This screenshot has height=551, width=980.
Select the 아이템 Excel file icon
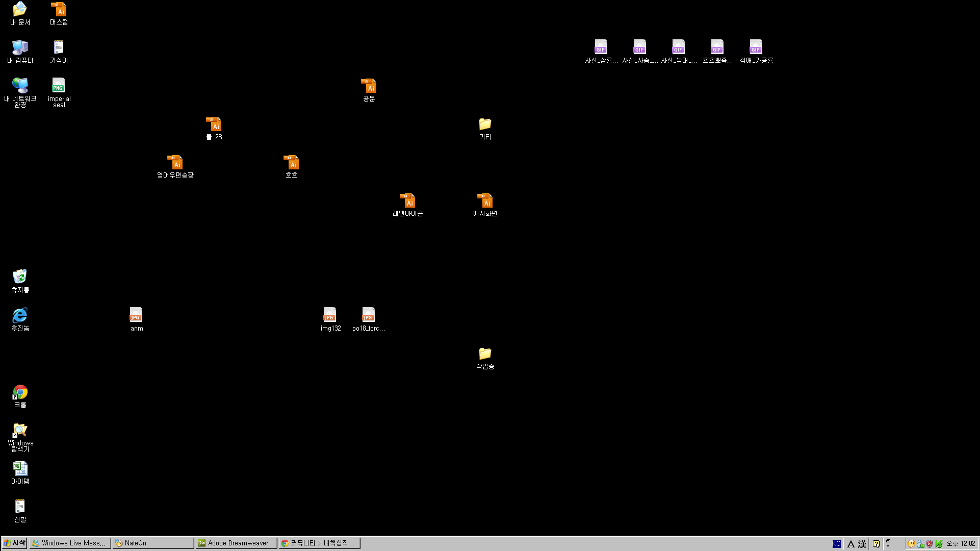[20, 468]
